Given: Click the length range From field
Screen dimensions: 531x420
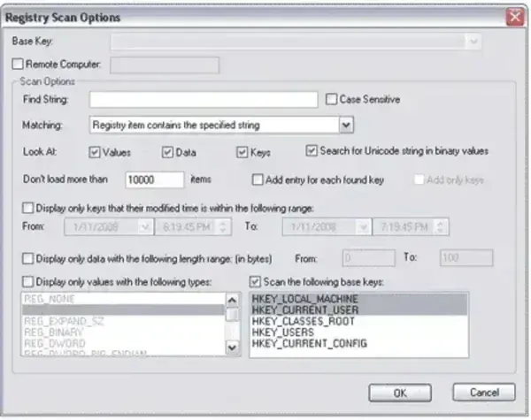Looking at the screenshot, I should (368, 258).
